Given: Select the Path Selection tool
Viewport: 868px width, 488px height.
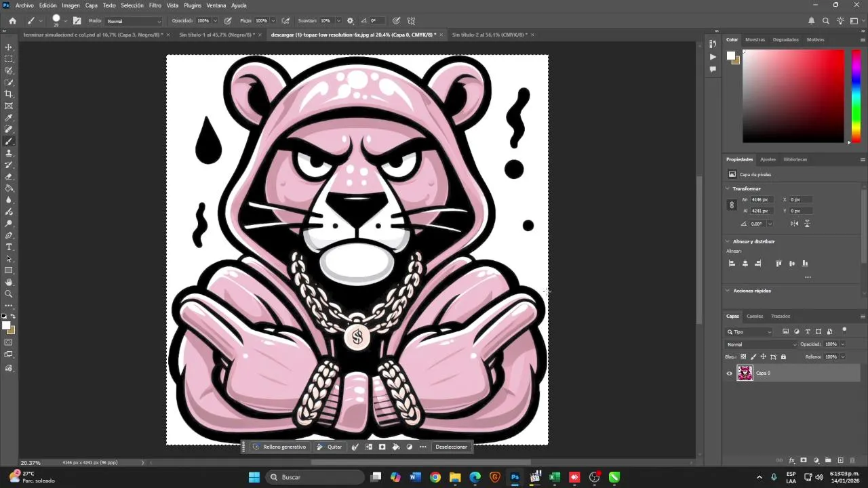Looking at the screenshot, I should tap(9, 259).
